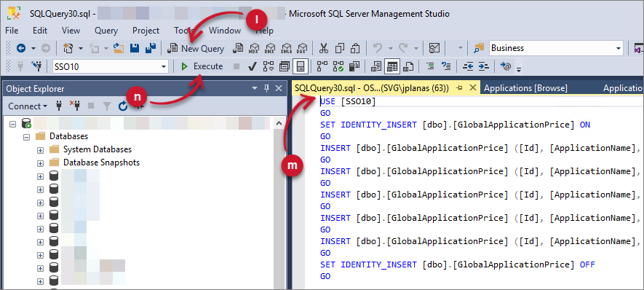Viewport: 644px width, 290px height.
Task: Navigate backward with the blue back arrow
Action: 20,48
